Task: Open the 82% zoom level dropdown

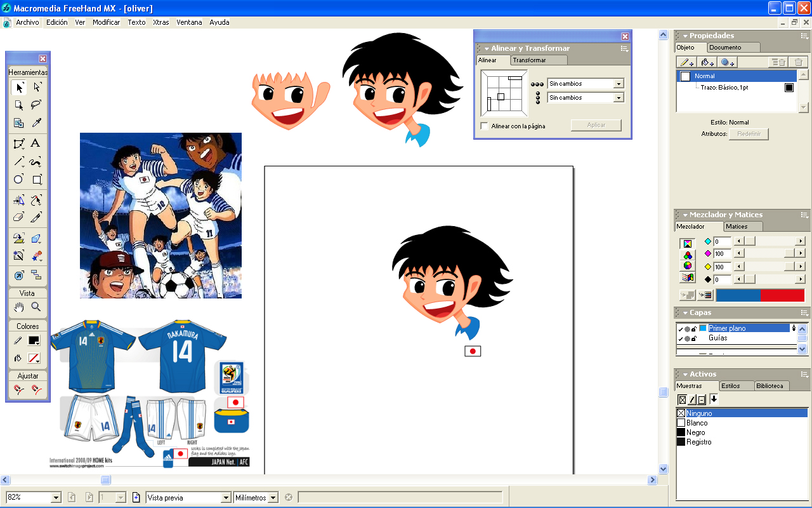Action: pos(56,498)
